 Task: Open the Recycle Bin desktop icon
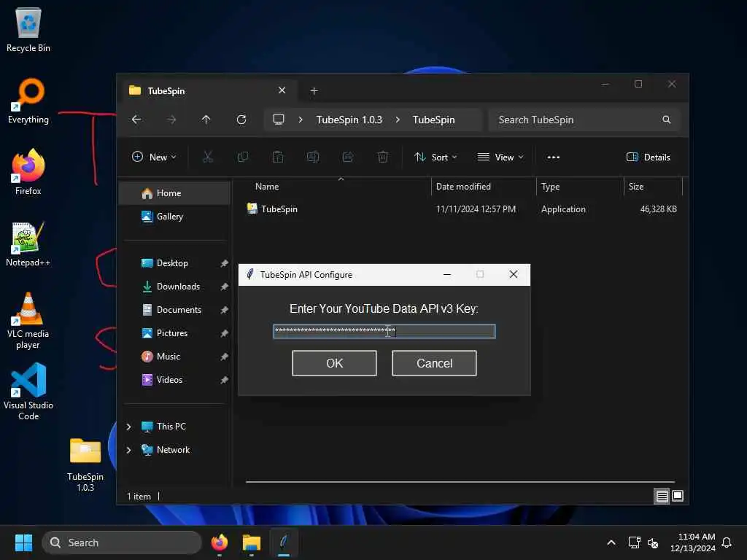click(28, 29)
